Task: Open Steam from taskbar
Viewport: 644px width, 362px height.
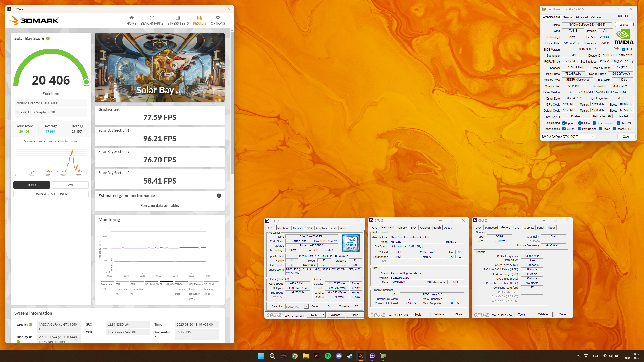Action: point(350,356)
